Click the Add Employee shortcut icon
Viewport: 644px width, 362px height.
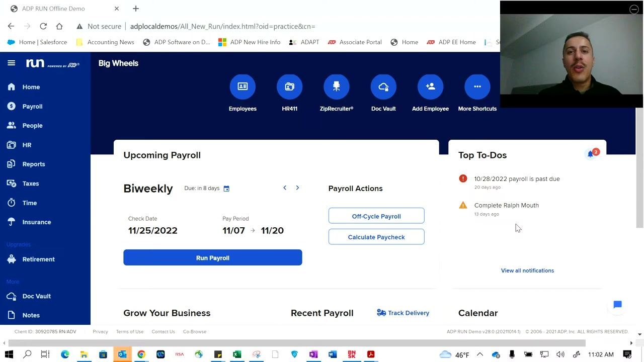(430, 86)
